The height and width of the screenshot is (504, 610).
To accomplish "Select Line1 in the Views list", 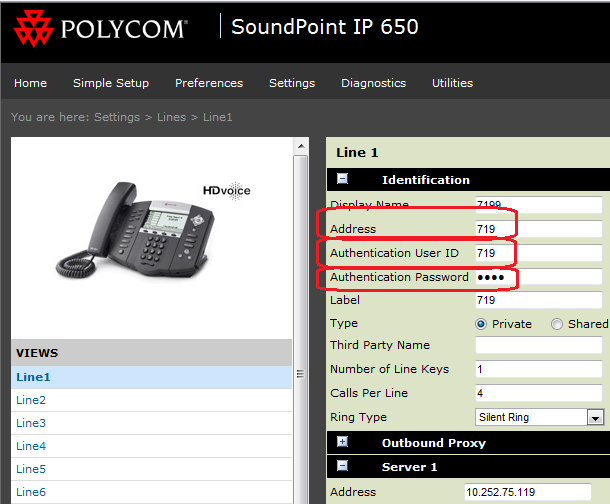I will tap(151, 377).
